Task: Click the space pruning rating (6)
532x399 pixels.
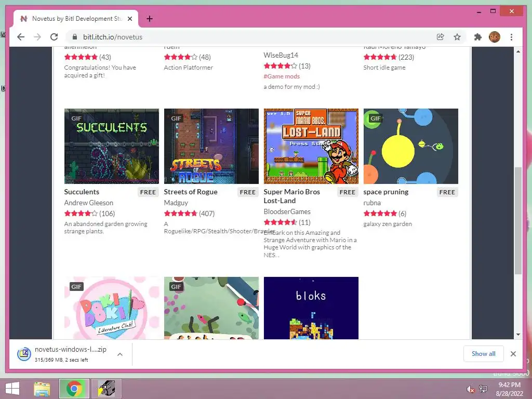Action: [385, 214]
